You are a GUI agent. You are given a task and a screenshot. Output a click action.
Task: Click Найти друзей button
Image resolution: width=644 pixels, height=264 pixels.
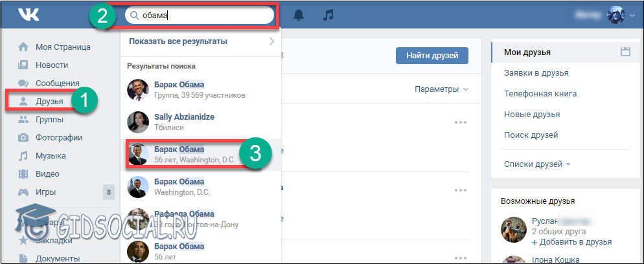[431, 56]
